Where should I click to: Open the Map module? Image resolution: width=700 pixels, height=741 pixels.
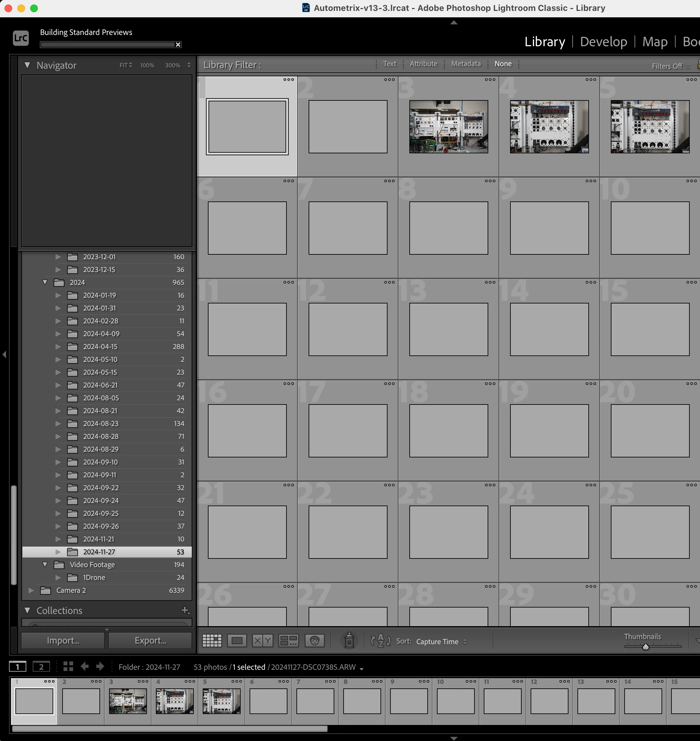654,42
